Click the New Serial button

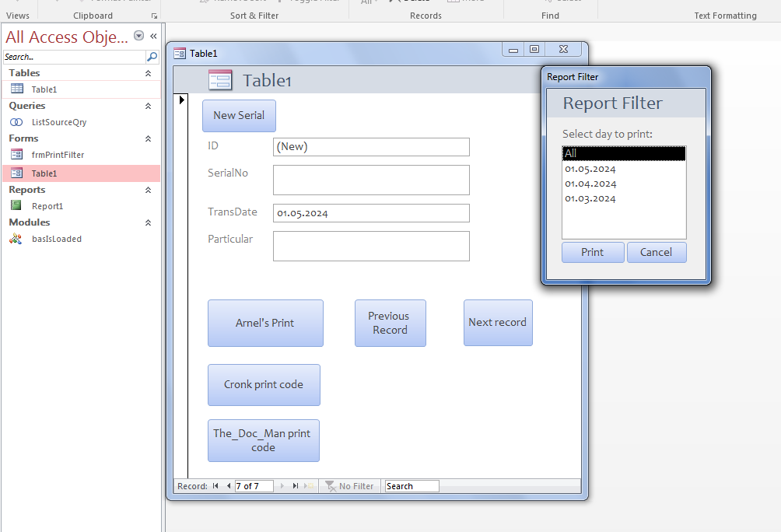click(239, 115)
